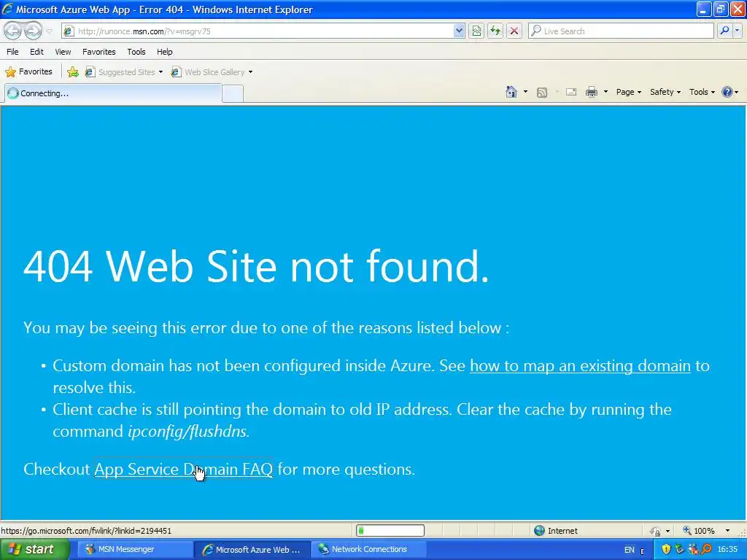747x560 pixels.
Task: Expand the Print options dropdown arrow
Action: 605,92
